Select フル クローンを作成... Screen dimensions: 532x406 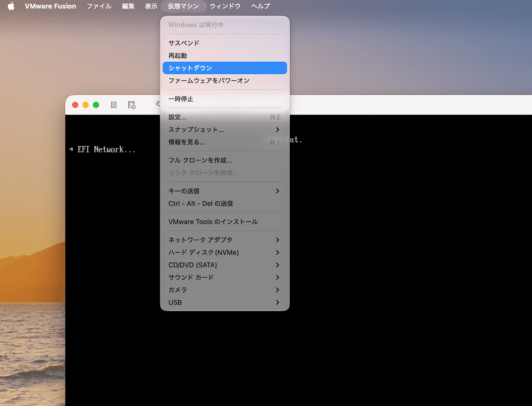[225, 160]
